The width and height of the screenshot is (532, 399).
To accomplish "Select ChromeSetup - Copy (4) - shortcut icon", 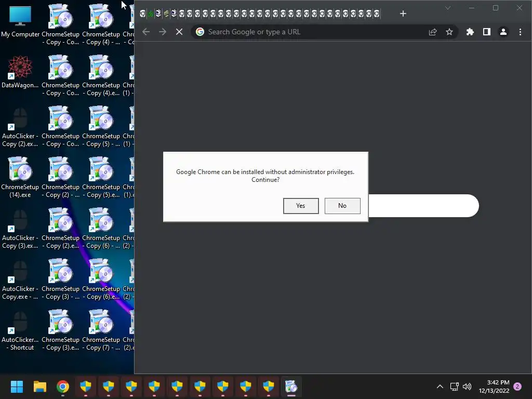I will click(x=101, y=25).
